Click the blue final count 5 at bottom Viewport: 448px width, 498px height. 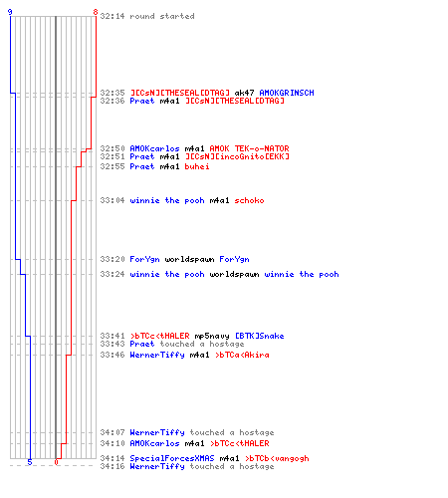pos(30,462)
